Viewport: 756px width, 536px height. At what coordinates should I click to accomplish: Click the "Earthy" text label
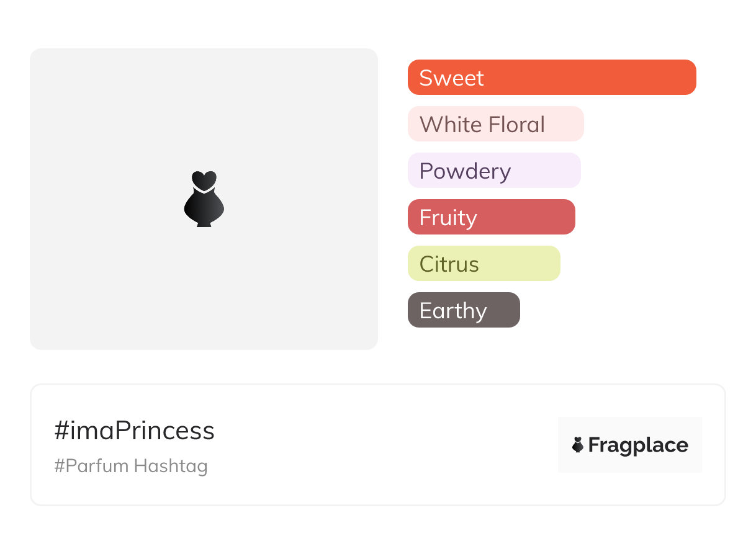pos(453,311)
